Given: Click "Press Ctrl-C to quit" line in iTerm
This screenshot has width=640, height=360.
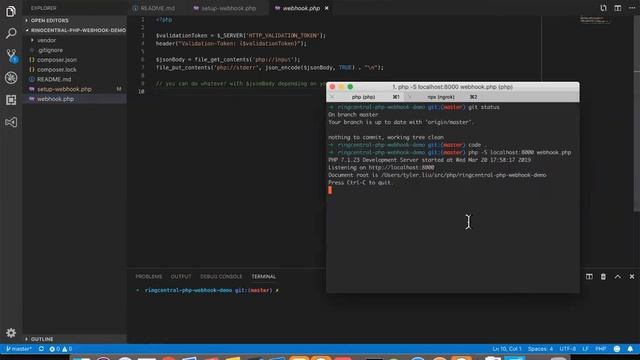Looking at the screenshot, I should pyautogui.click(x=360, y=182).
